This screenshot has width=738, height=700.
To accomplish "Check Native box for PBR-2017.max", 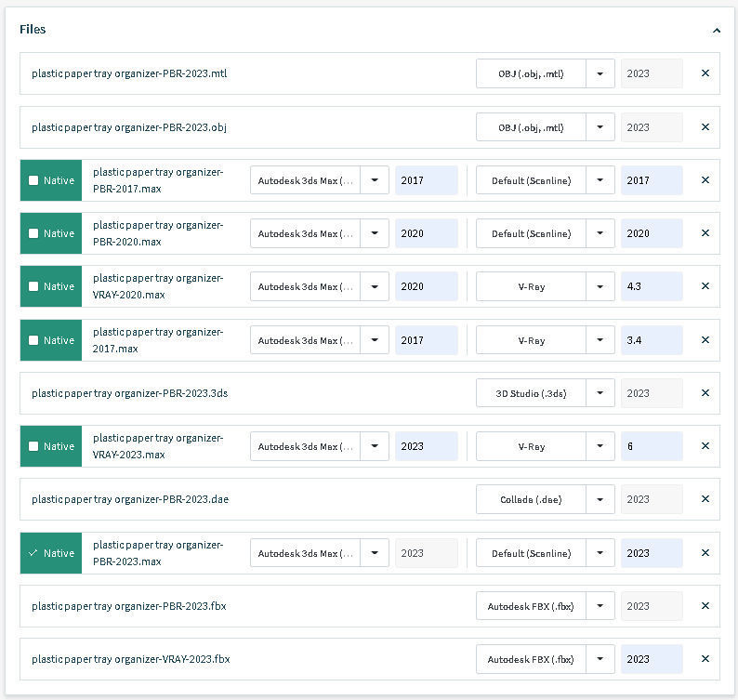I will click(33, 180).
